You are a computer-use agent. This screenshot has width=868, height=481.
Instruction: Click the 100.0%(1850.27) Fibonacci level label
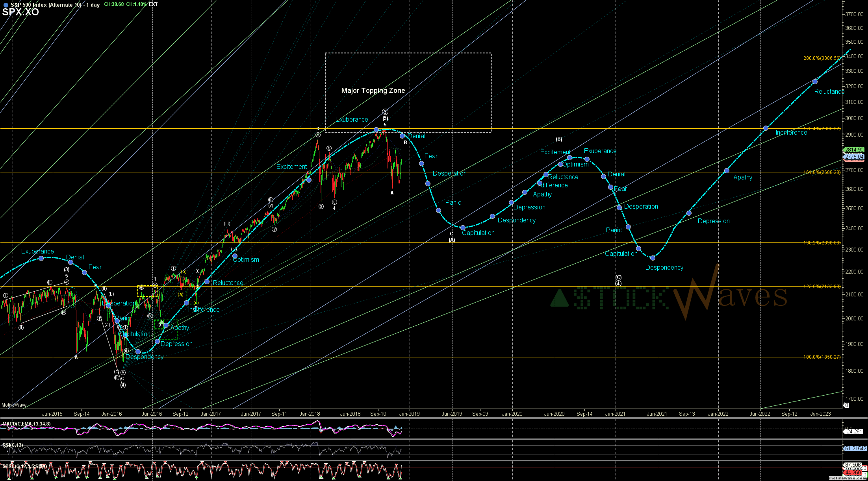(x=822, y=357)
